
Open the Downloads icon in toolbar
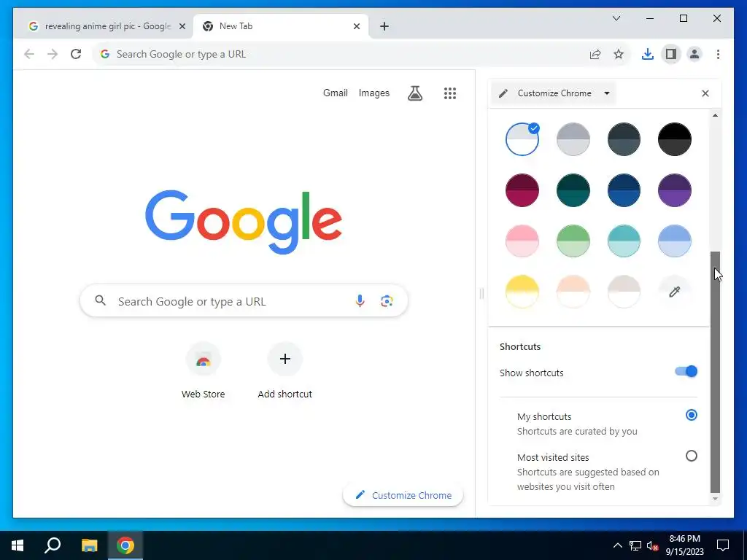click(648, 54)
